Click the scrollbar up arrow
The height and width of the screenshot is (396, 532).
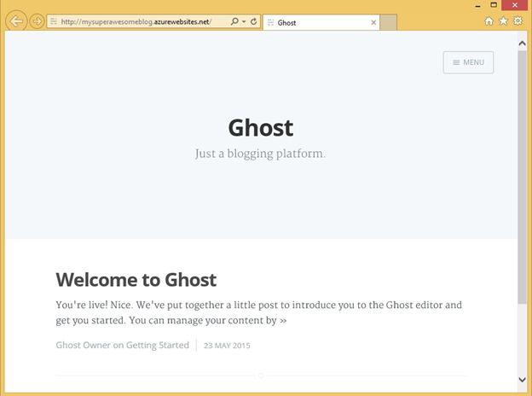pyautogui.click(x=522, y=44)
